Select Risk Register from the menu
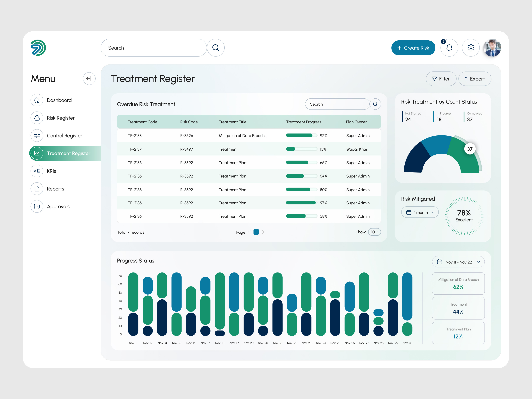The height and width of the screenshot is (399, 532). point(61,118)
